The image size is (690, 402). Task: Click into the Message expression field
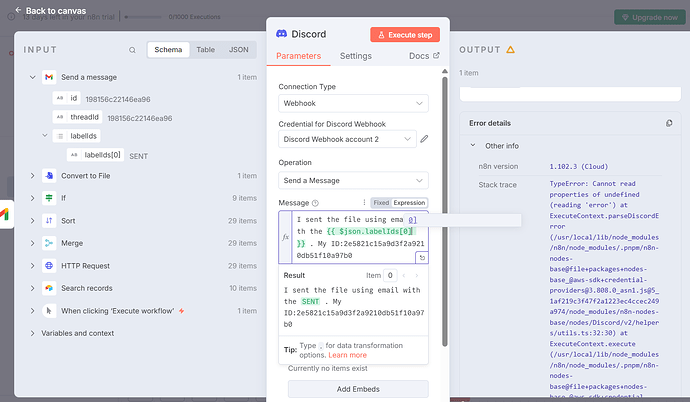pyautogui.click(x=354, y=237)
